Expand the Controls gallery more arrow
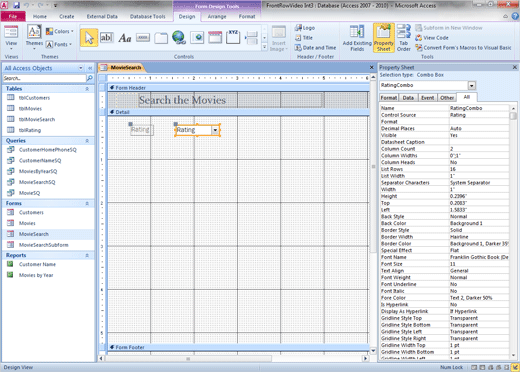This screenshot has height=372, width=520. pyautogui.click(x=264, y=47)
